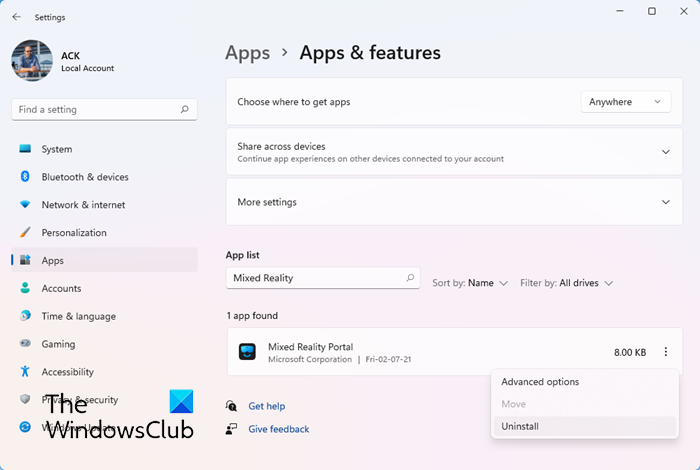Click the back arrow in Settings header
Viewport: 700px width, 470px height.
click(x=17, y=17)
